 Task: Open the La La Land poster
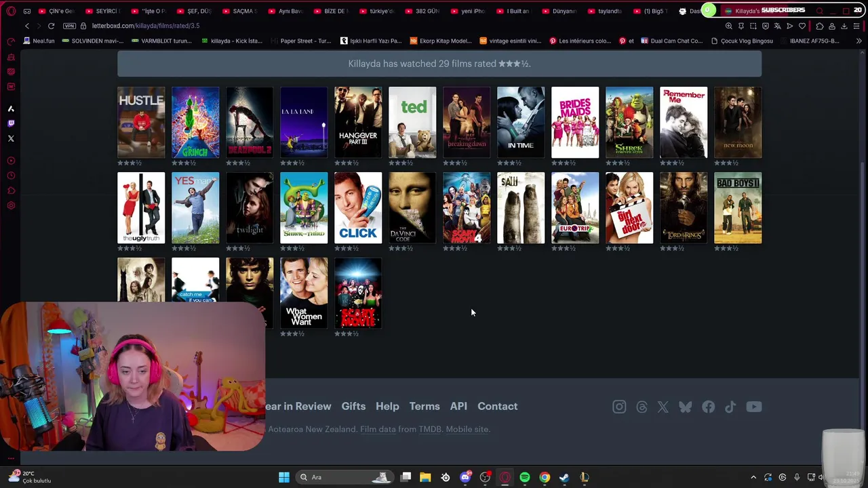click(304, 123)
